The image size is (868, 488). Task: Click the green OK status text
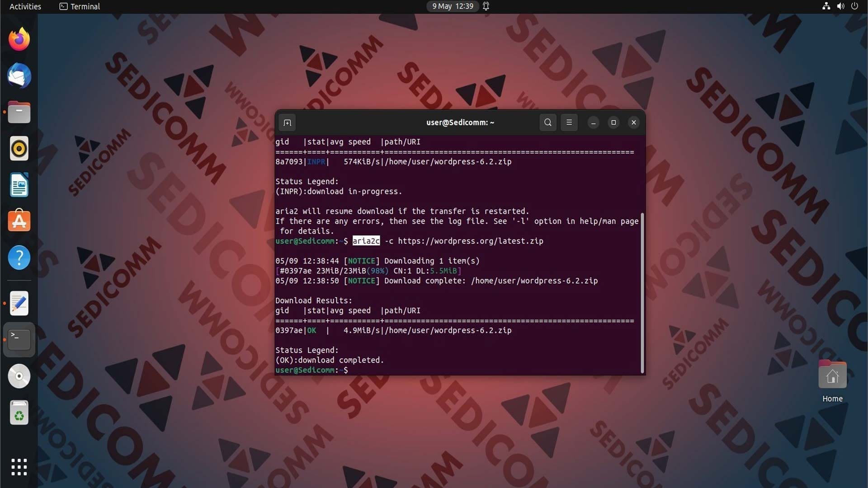[312, 330]
